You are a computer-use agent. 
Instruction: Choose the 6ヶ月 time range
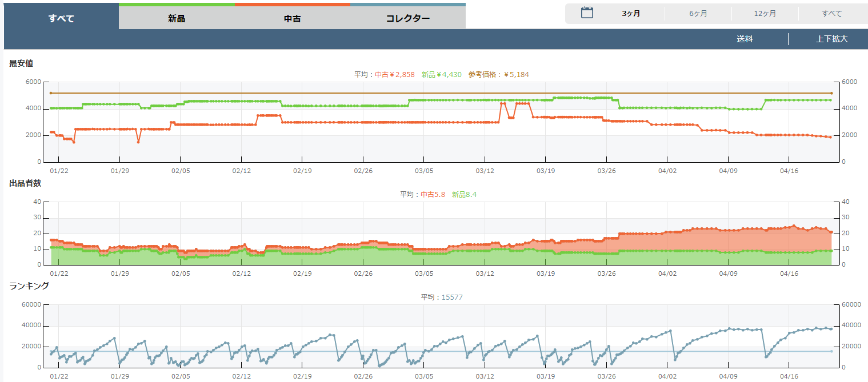(x=698, y=14)
